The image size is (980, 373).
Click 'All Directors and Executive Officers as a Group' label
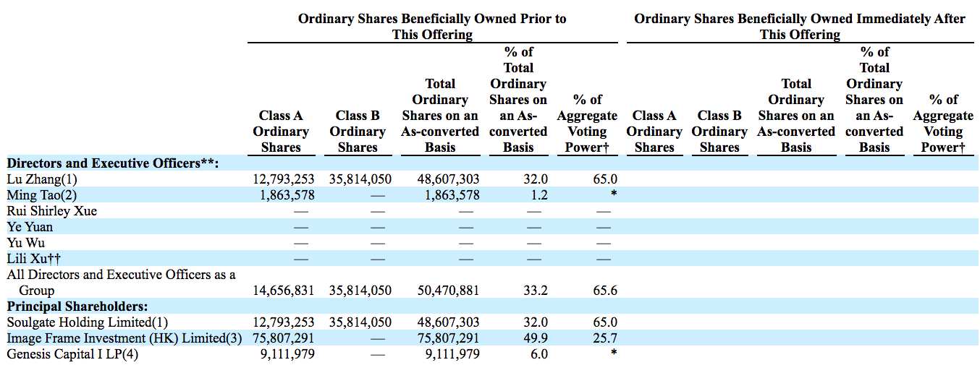click(x=122, y=283)
